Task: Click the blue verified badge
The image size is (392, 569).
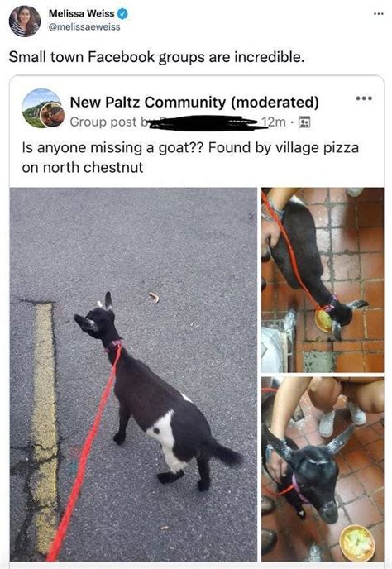Action: (x=123, y=14)
